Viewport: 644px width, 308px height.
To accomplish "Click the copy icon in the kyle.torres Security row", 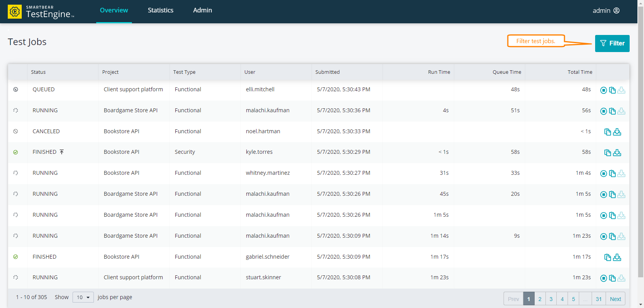I will [608, 153].
